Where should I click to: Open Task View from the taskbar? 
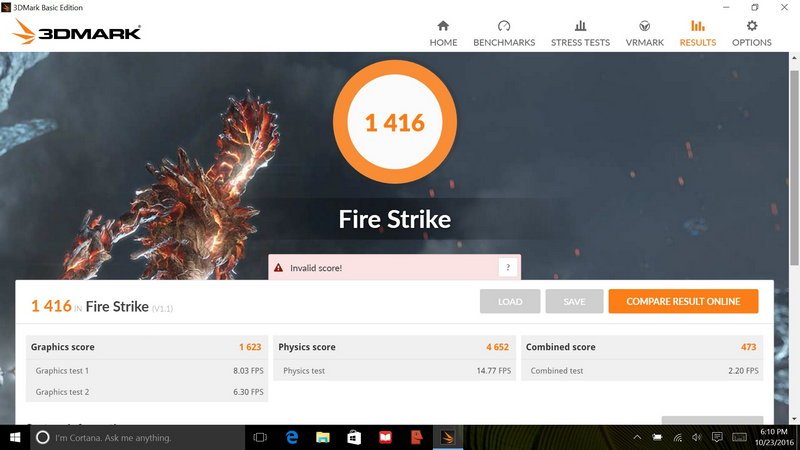pyautogui.click(x=260, y=437)
